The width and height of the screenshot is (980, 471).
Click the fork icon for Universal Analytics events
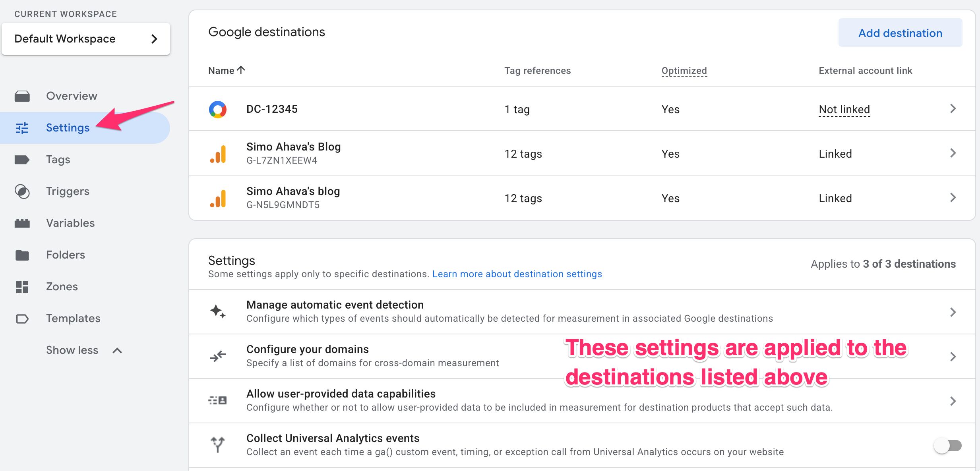tap(218, 445)
